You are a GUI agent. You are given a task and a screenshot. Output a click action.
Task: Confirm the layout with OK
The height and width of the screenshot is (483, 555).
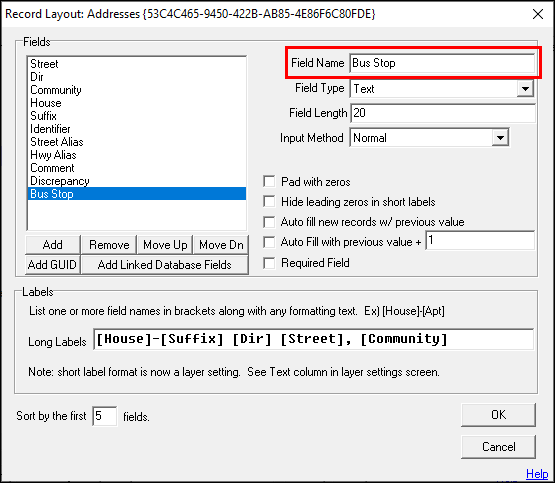[x=498, y=415]
